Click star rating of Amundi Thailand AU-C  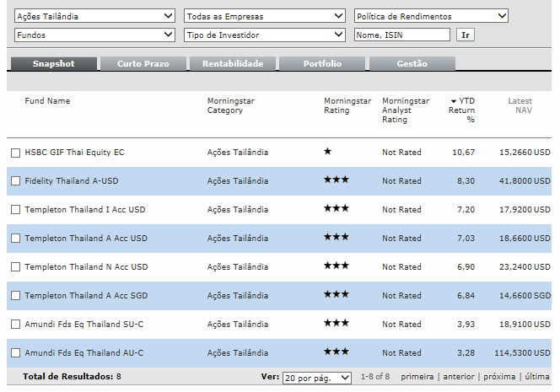pos(336,352)
